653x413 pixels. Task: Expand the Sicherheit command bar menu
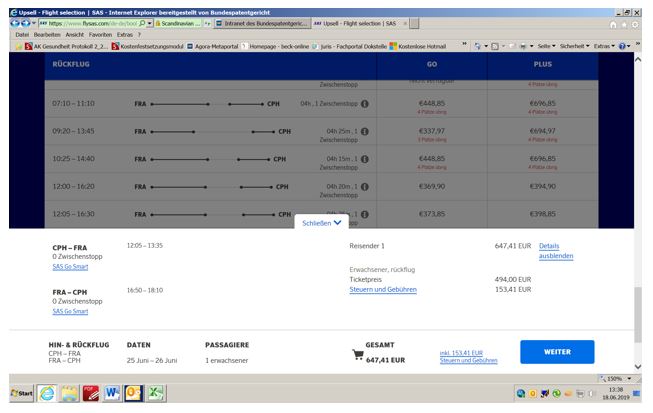point(575,46)
